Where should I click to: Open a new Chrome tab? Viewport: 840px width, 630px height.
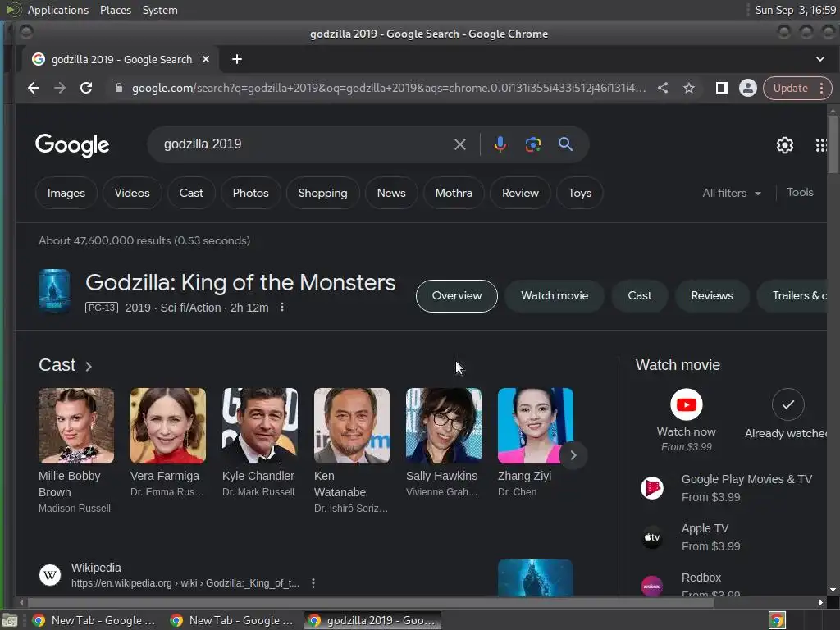tap(237, 59)
